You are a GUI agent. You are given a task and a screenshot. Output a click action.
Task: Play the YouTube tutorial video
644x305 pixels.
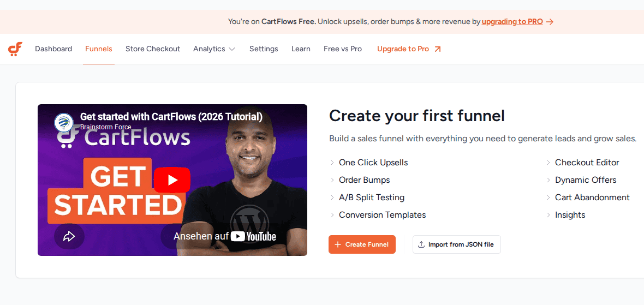(172, 180)
